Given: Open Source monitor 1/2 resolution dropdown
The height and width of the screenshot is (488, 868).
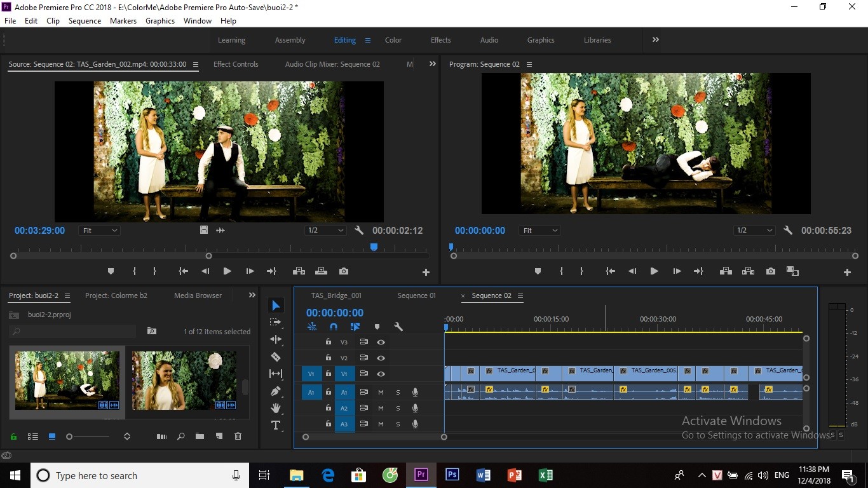Looking at the screenshot, I should tap(326, 231).
